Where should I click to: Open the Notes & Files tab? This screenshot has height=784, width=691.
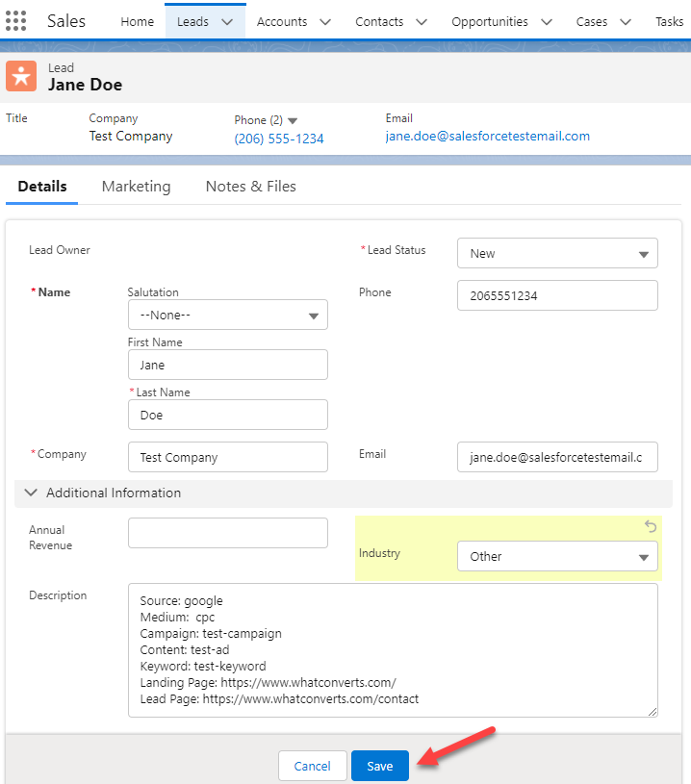[x=250, y=187]
